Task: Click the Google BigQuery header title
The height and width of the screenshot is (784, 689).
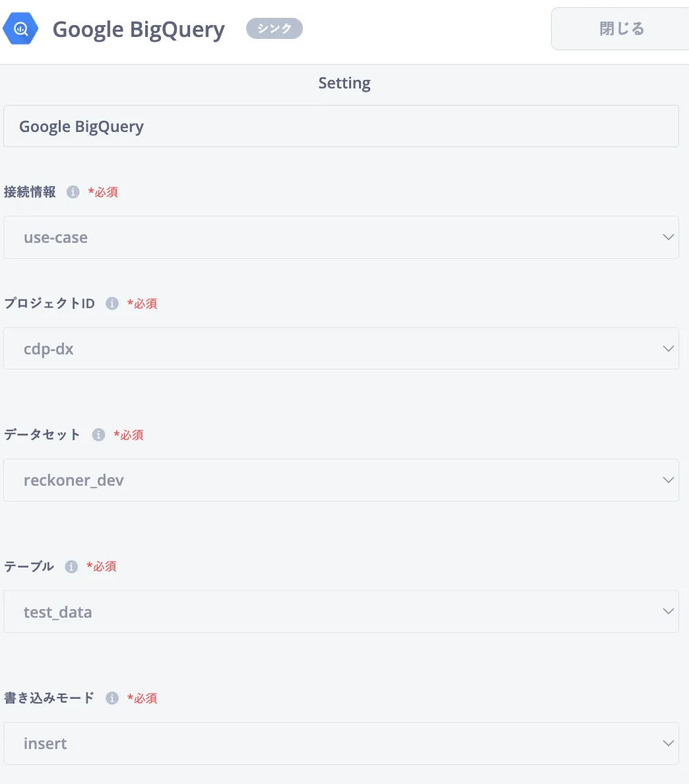Action: 139,30
